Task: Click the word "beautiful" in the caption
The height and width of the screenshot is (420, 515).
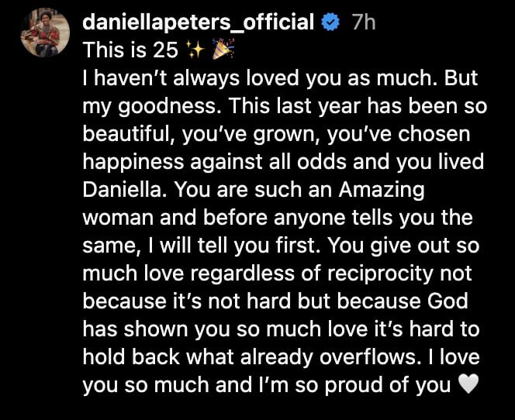Action: click(127, 135)
